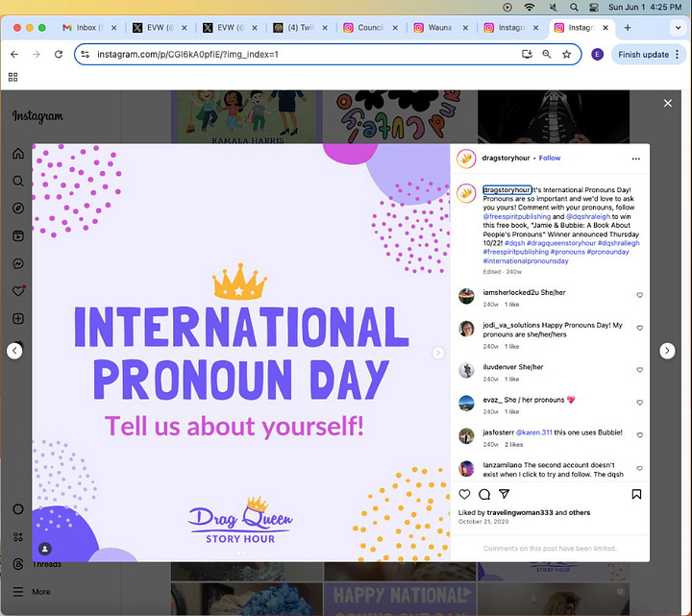Screen dimensions: 692x616
Task: Follow the dragstoryhour account
Action: point(550,158)
